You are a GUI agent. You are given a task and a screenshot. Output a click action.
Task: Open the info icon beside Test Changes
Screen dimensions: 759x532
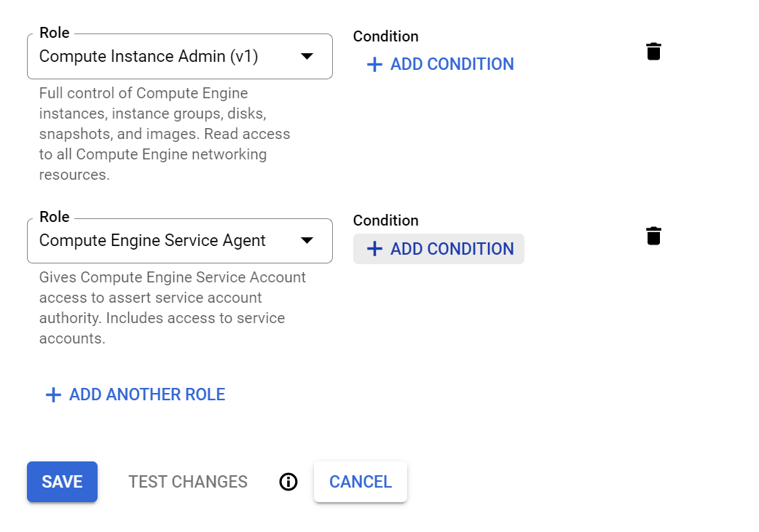click(x=288, y=482)
